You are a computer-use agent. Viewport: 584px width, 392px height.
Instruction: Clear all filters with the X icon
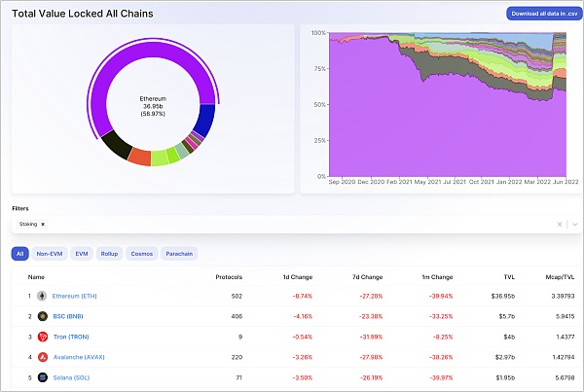point(560,224)
